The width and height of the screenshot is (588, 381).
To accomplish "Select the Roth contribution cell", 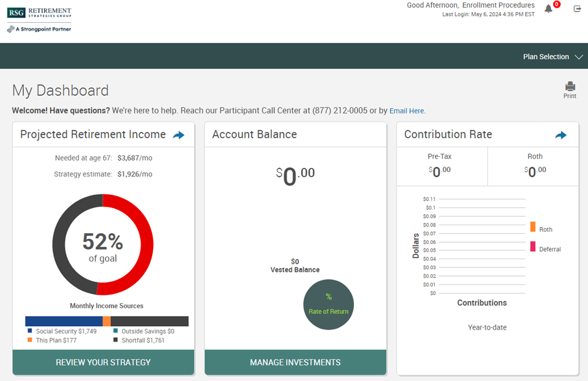I will pyautogui.click(x=534, y=166).
